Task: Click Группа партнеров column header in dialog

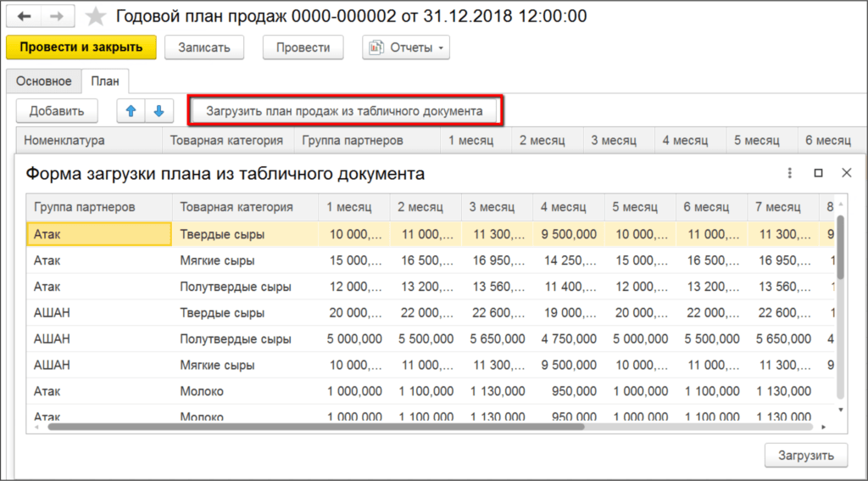Action: click(x=99, y=207)
